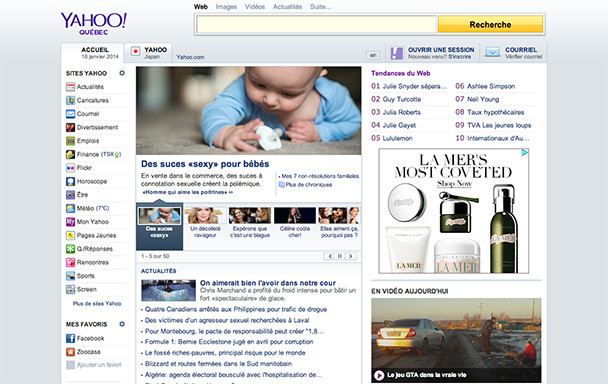Image resolution: width=608 pixels, height=384 pixels.
Task: Select the Actualités search tab
Action: pos(287,7)
